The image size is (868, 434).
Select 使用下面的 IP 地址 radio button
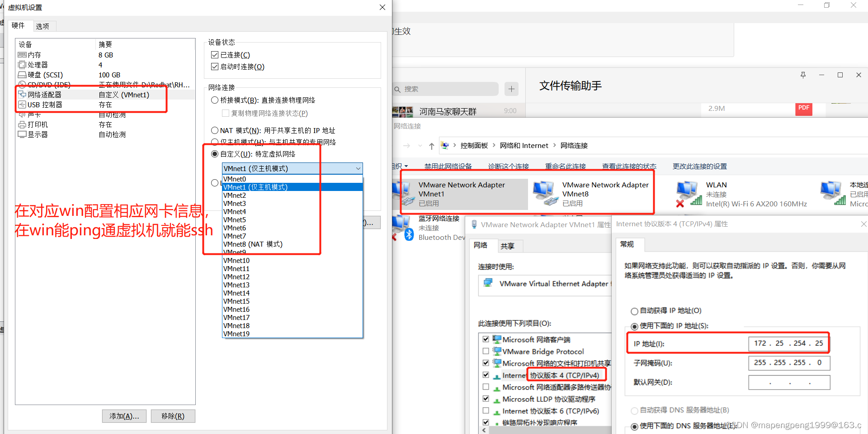[x=634, y=326]
